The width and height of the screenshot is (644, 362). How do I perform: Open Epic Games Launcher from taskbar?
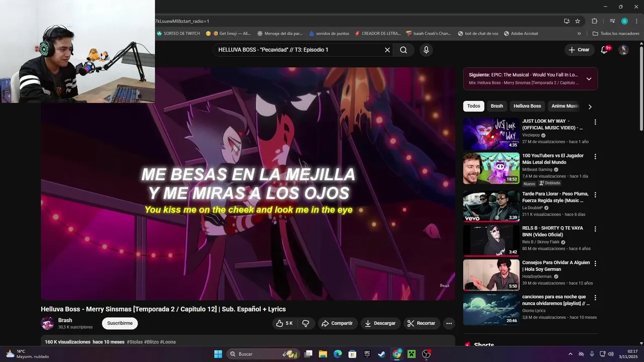point(367,354)
